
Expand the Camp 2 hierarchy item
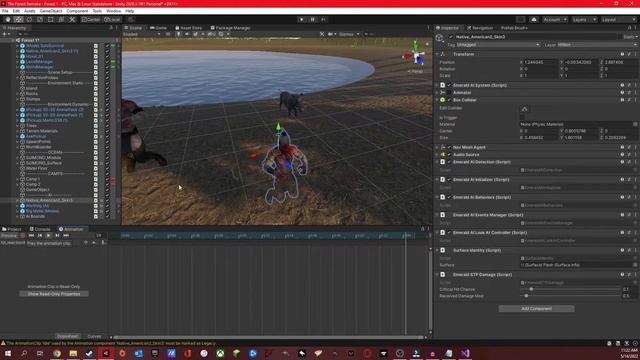click(18, 184)
